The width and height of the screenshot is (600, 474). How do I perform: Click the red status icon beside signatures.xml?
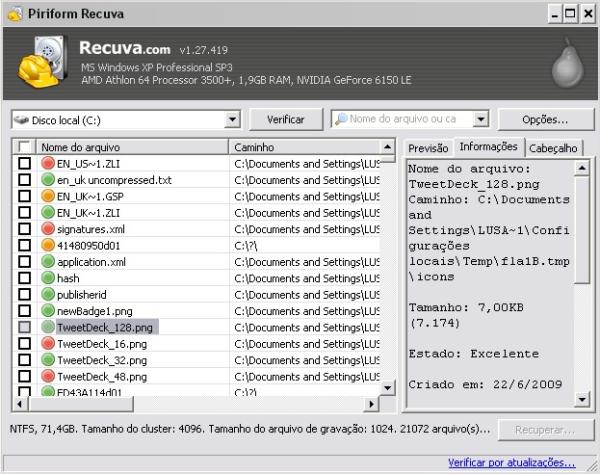[x=48, y=229]
